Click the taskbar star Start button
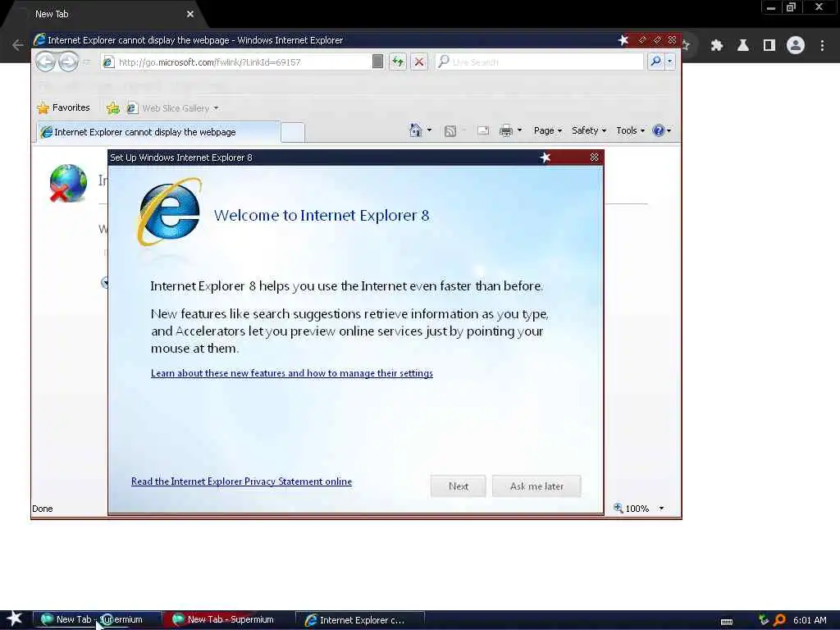This screenshot has width=840, height=630. click(x=14, y=619)
